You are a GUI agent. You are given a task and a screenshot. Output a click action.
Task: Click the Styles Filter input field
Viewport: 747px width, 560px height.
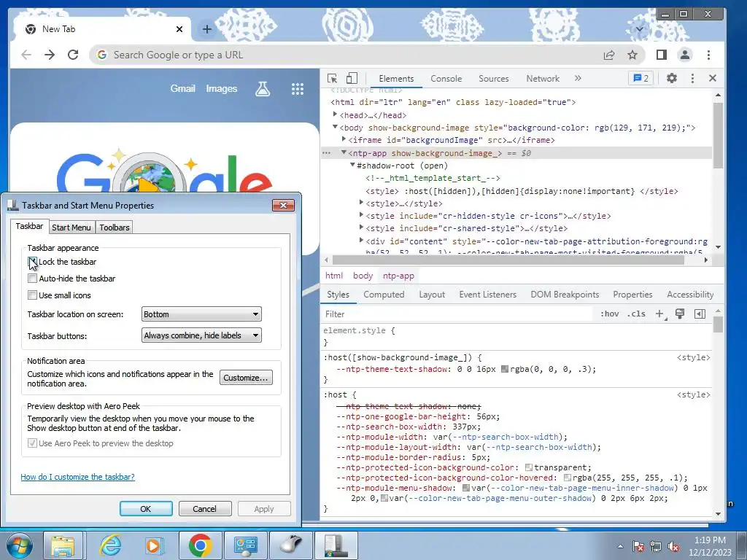(457, 314)
